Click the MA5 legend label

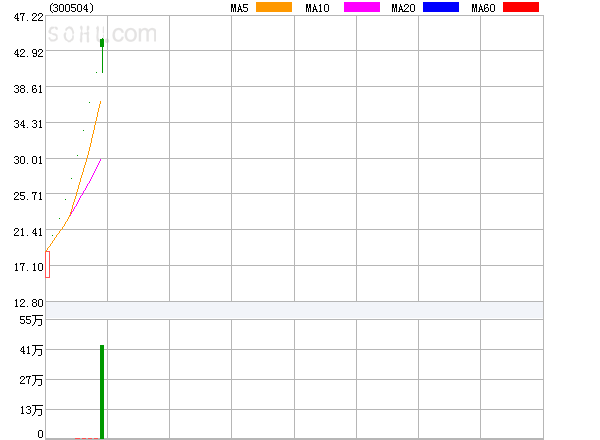[x=239, y=8]
